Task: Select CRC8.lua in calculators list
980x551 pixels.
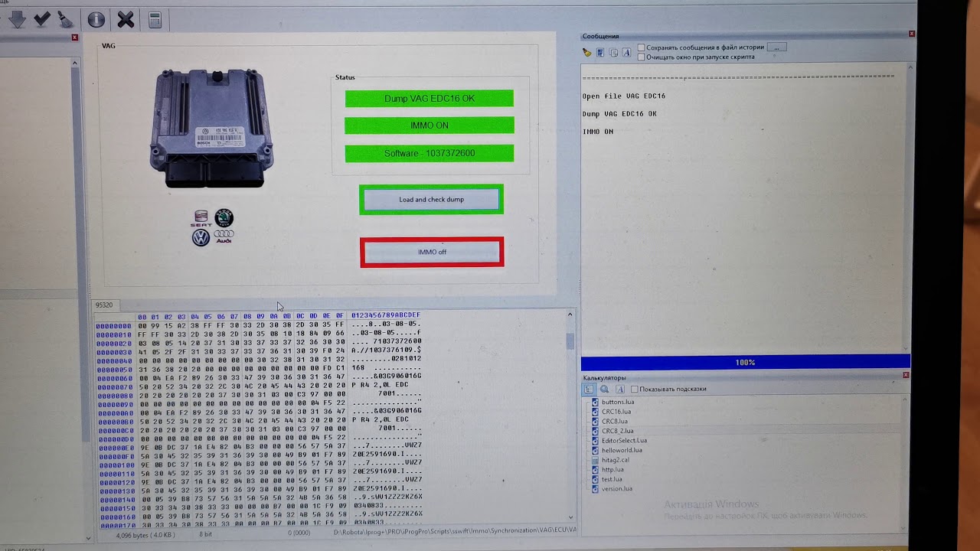Action: point(615,421)
